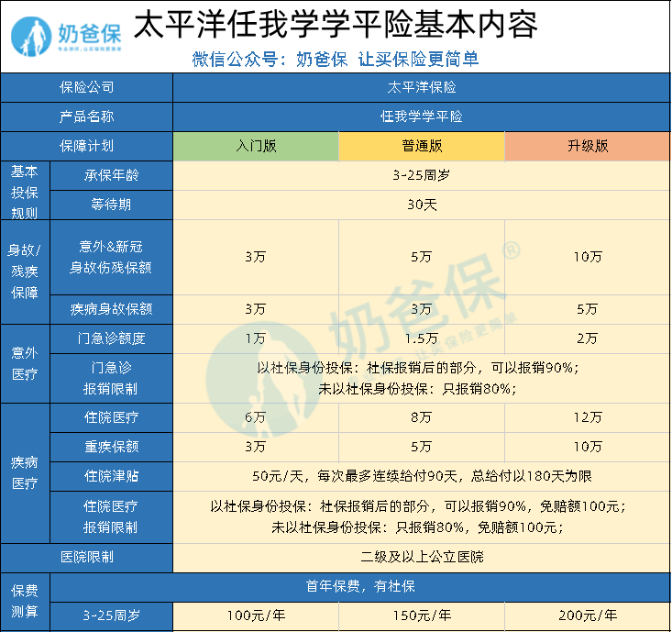Click the 100元/年 premium cell

(256, 616)
